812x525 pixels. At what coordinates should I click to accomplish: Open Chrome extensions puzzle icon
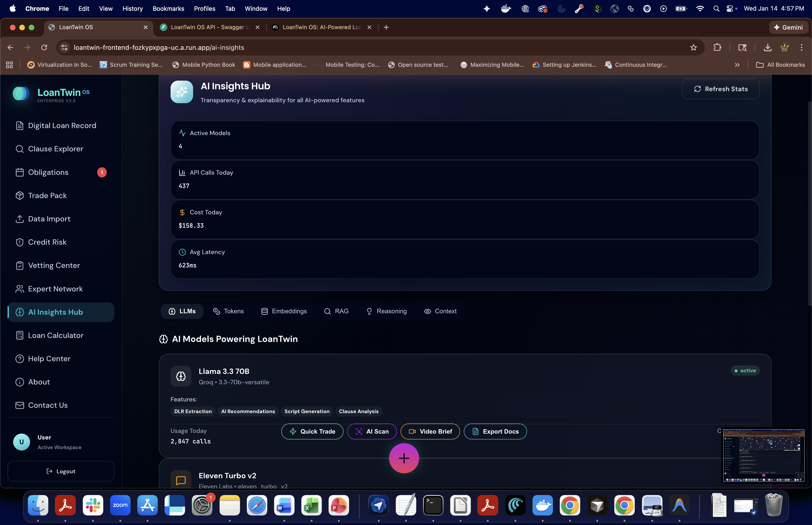click(717, 47)
